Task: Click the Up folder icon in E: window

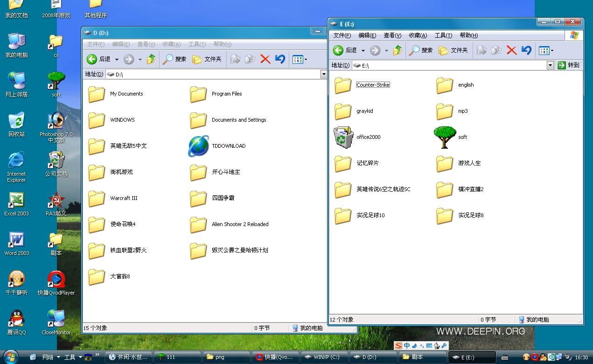Action: coord(398,50)
